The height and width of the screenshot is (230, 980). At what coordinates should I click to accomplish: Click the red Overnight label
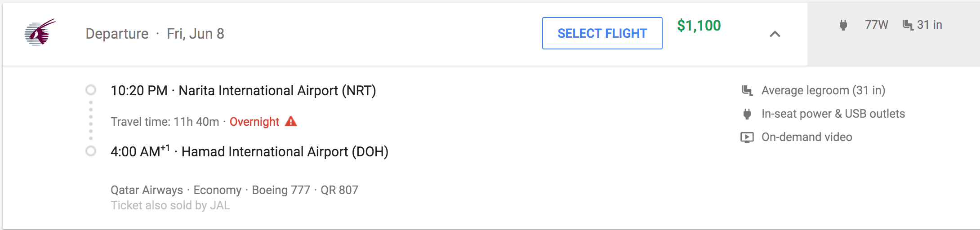[x=254, y=122]
